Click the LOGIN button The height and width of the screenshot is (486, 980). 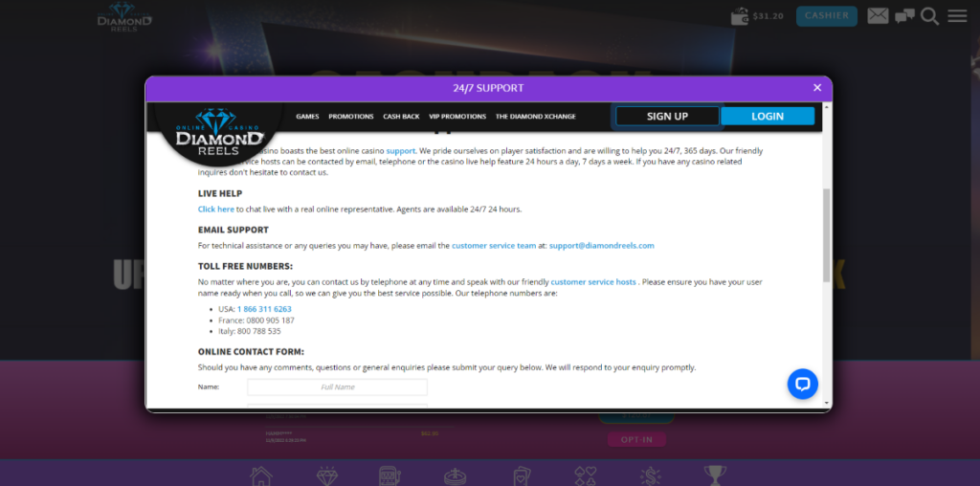[768, 116]
